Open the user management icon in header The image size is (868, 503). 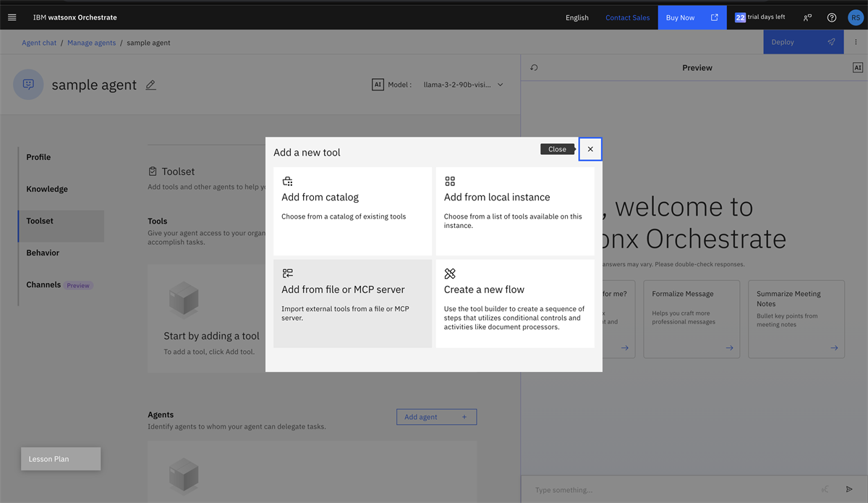[807, 17]
